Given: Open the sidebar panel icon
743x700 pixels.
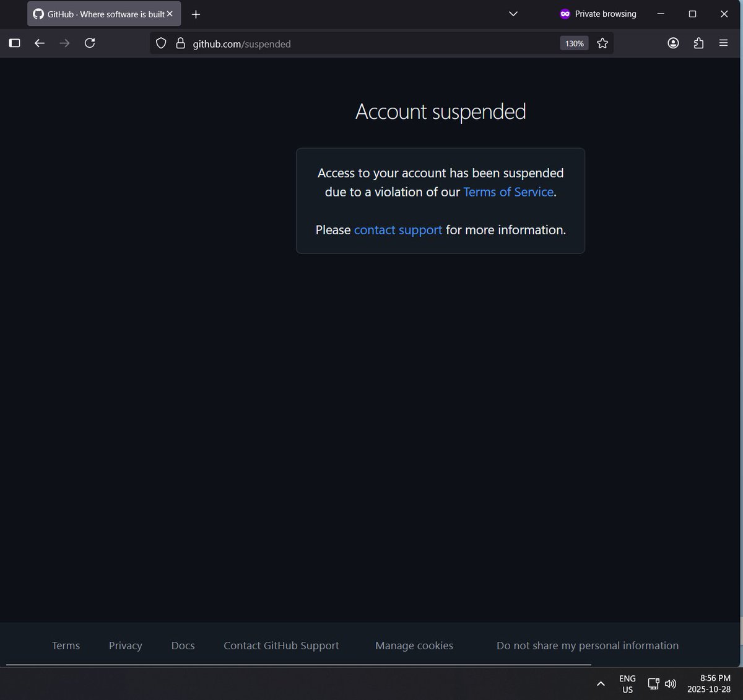Looking at the screenshot, I should tap(15, 43).
